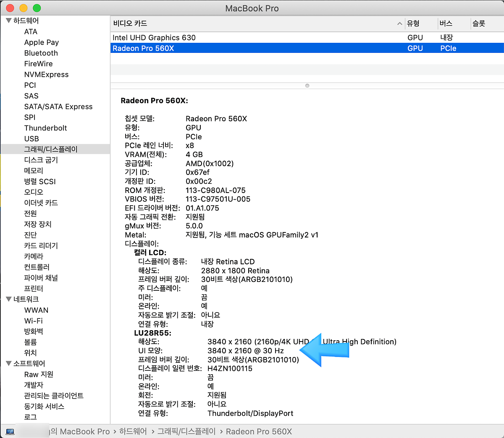Open Wi-Fi network info

pos(34,321)
